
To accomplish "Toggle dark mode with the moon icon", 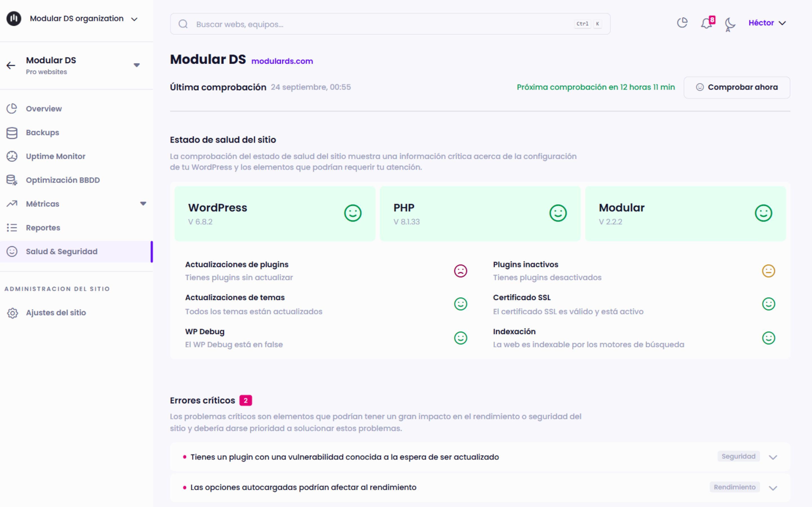I will [x=729, y=23].
